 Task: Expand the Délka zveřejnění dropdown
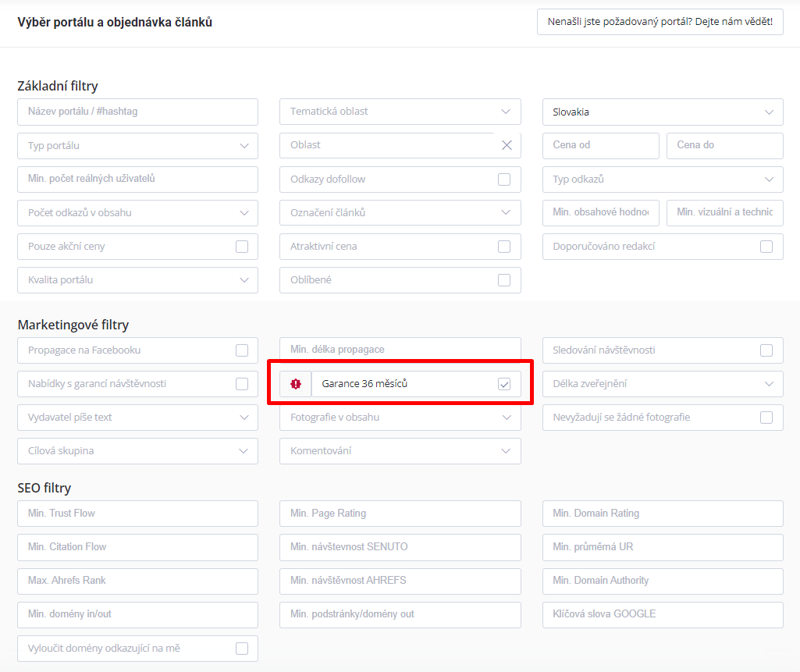(662, 384)
